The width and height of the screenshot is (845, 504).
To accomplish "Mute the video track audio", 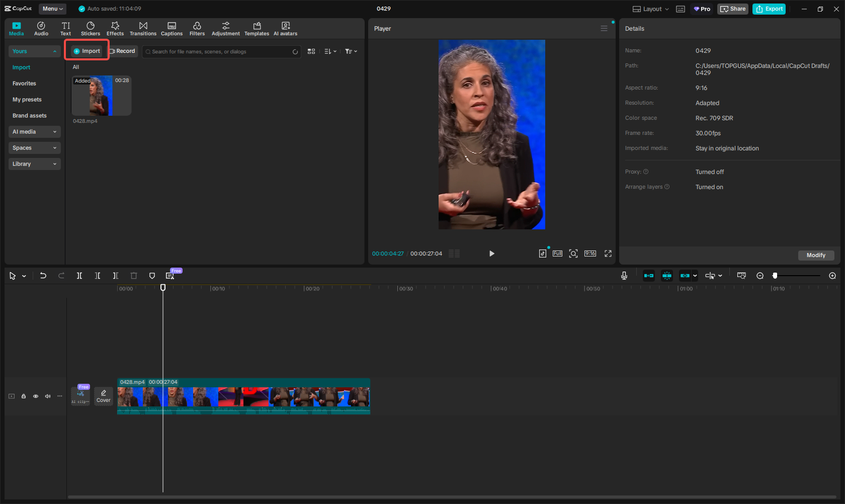I will coord(47,396).
